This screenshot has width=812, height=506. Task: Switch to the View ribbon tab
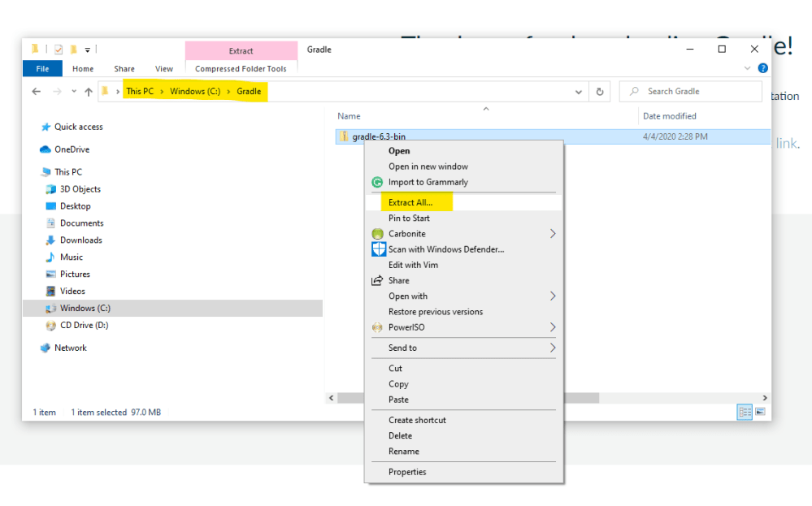164,68
